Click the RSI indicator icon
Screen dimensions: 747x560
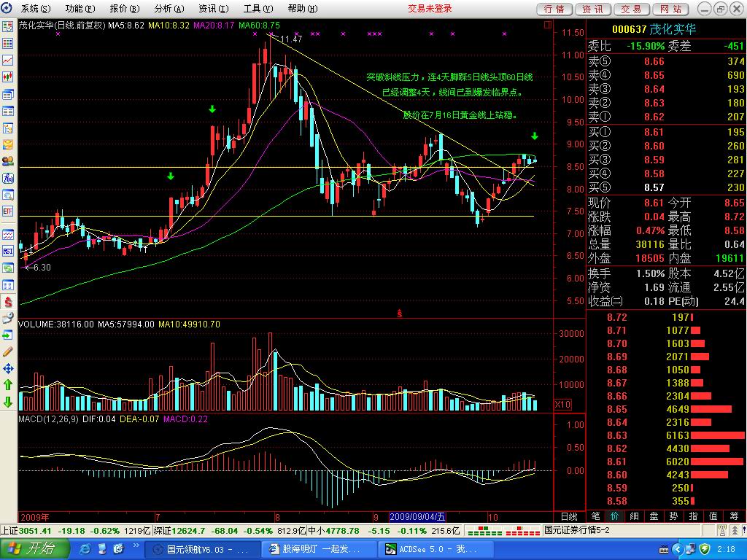[x=8, y=251]
